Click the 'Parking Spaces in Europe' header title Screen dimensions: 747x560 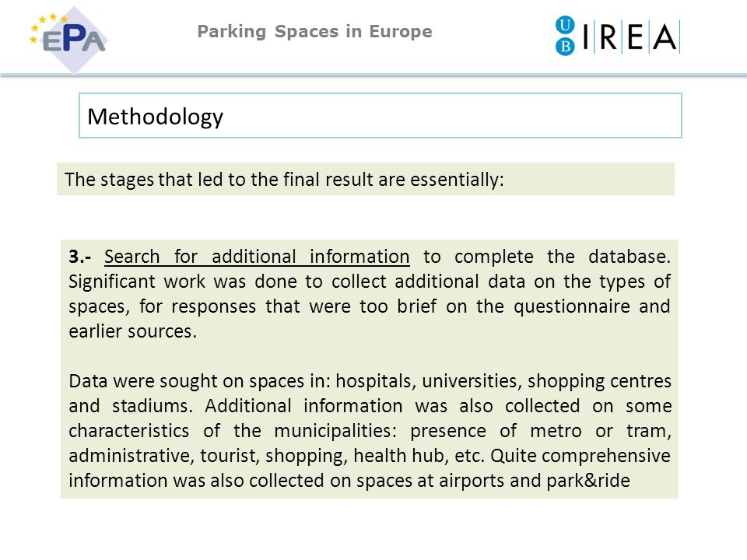click(x=315, y=31)
